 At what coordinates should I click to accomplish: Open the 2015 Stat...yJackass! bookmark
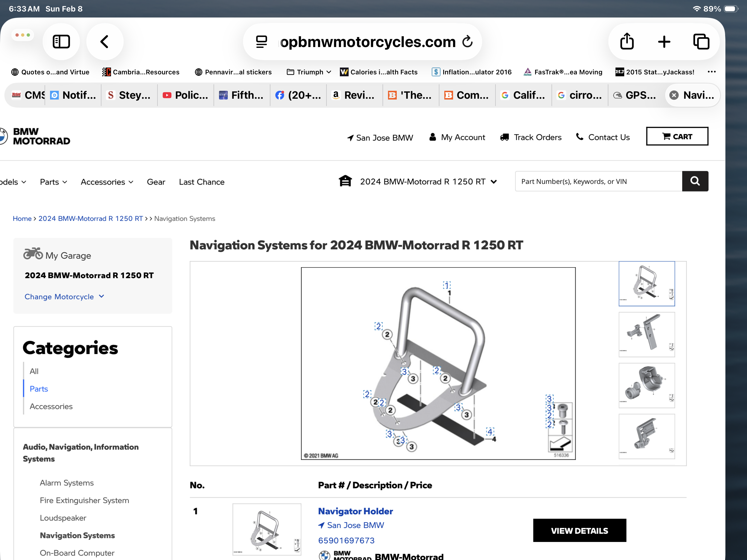[655, 72]
